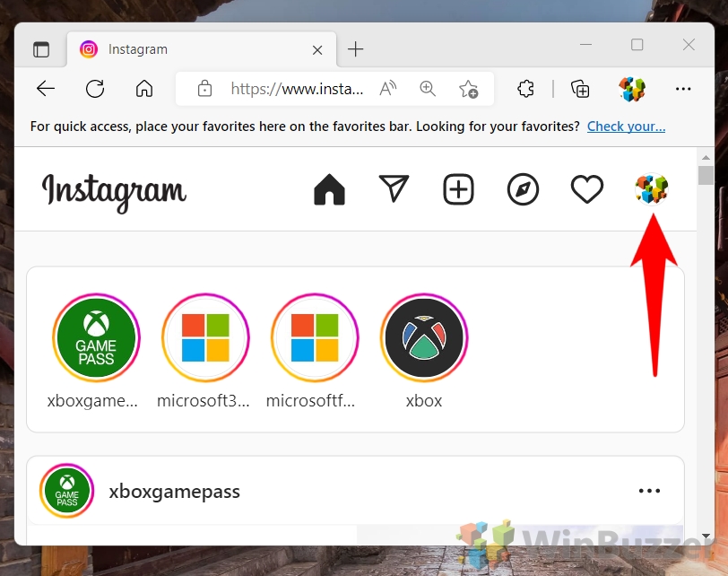728x576 pixels.
Task: Open xboxgamepass post author avatar
Action: coord(67,491)
